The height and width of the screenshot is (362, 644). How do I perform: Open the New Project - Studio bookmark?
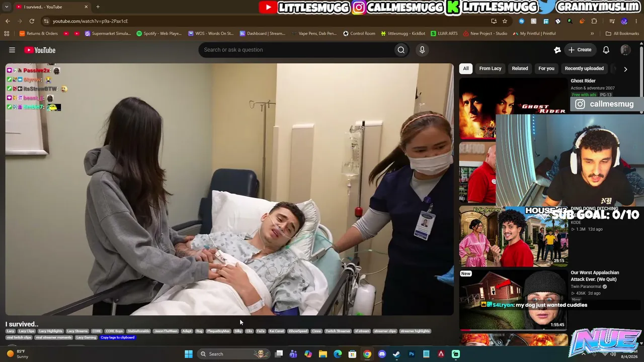(485, 34)
